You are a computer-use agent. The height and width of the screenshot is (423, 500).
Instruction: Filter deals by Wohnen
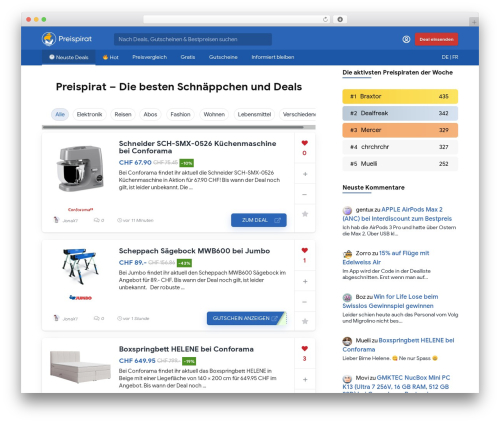(x=214, y=114)
